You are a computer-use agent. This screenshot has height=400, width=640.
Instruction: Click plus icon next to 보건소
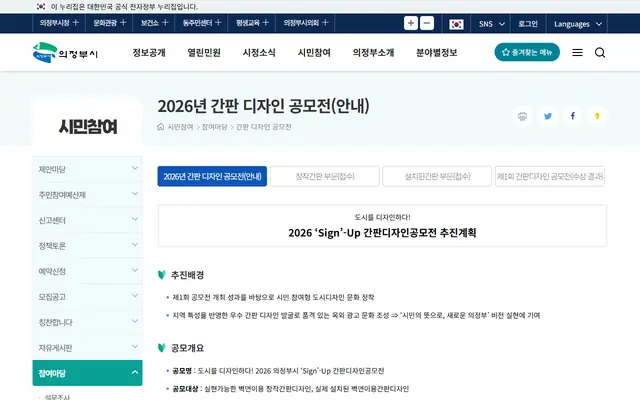point(165,22)
